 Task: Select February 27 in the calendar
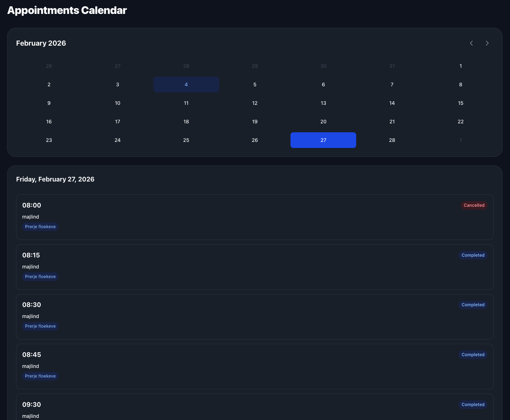(323, 140)
